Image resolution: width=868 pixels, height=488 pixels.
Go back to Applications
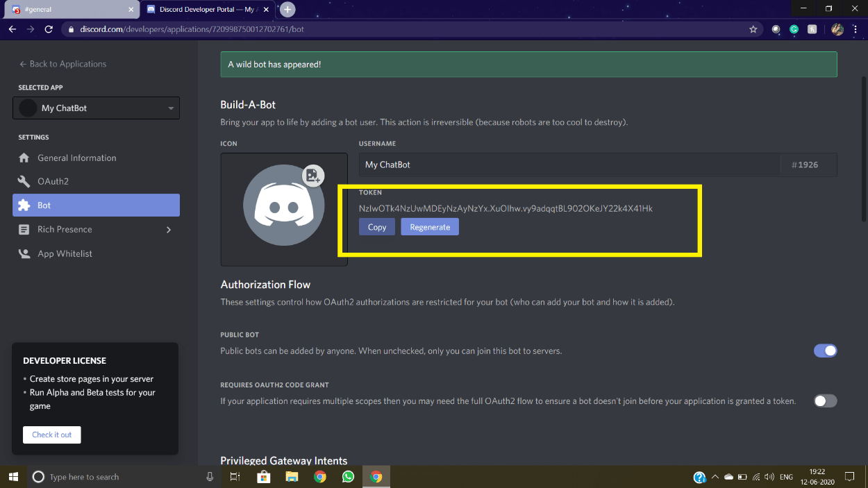click(x=62, y=64)
